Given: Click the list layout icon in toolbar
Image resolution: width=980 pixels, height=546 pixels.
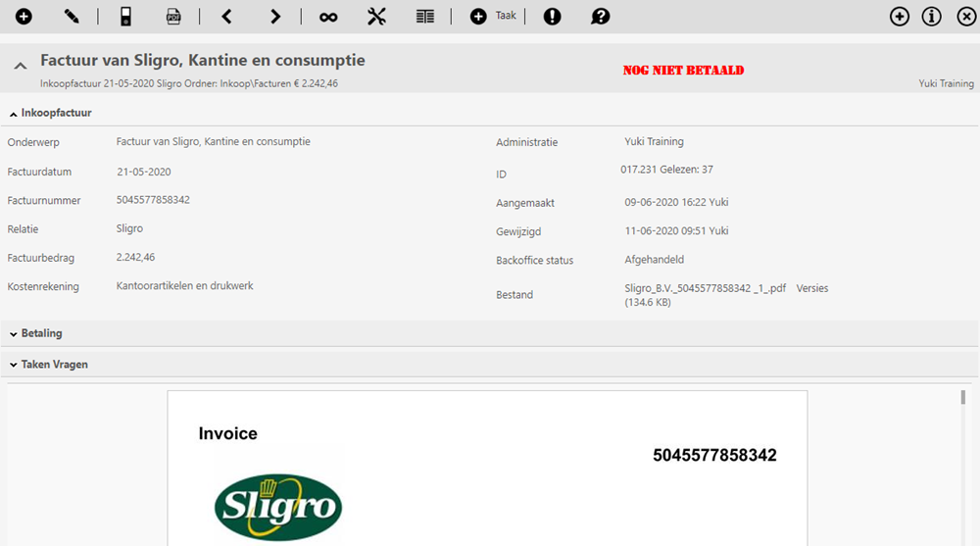Looking at the screenshot, I should (x=424, y=16).
